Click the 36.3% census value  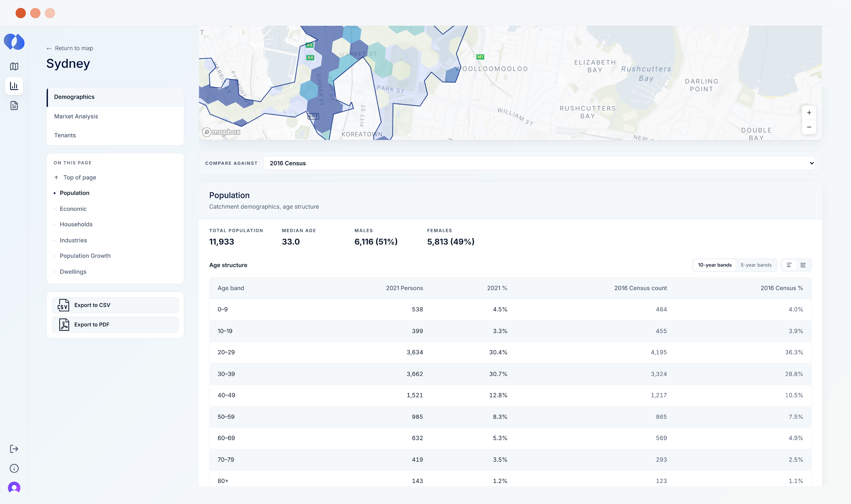click(794, 352)
